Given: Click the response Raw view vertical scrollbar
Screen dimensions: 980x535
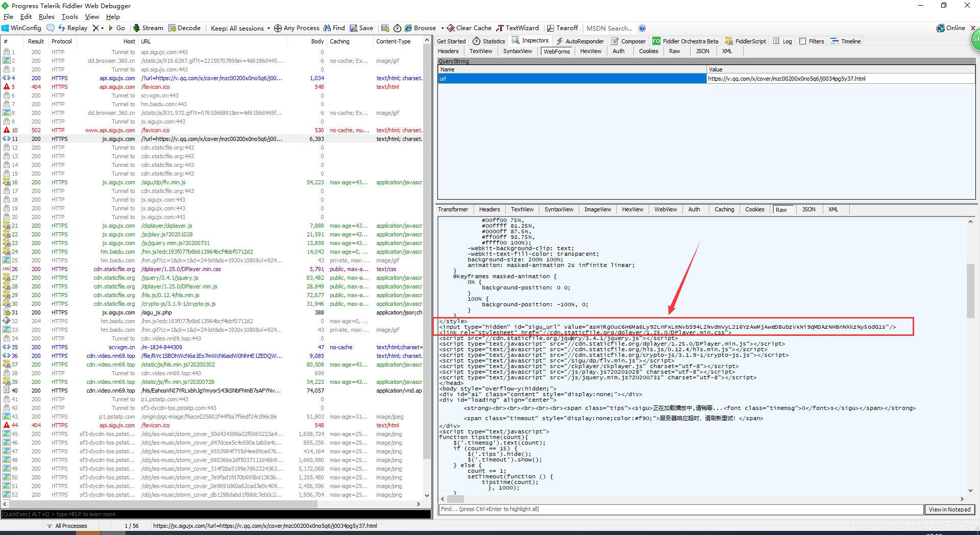Looking at the screenshot, I should (x=970, y=291).
